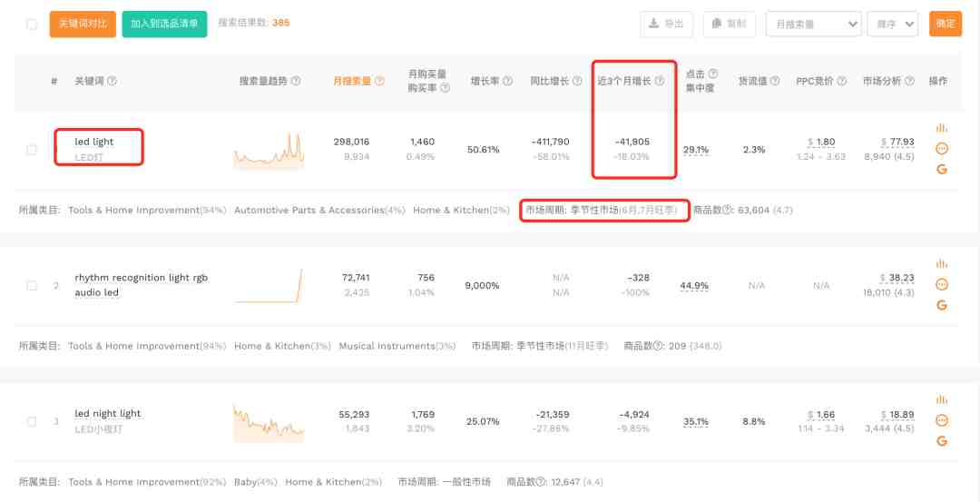Click Musical Instruments category text
Image resolution: width=980 pixels, height=502 pixels.
(387, 346)
